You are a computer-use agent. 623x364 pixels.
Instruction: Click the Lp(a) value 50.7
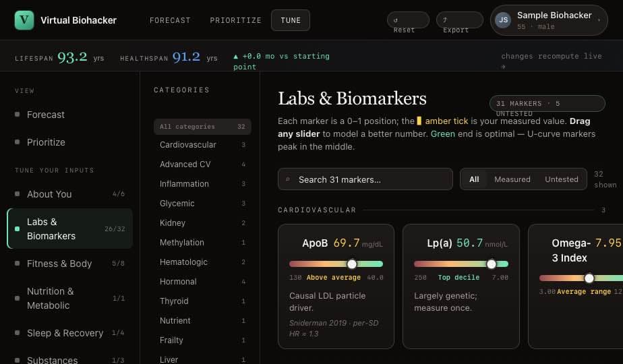tap(470, 243)
